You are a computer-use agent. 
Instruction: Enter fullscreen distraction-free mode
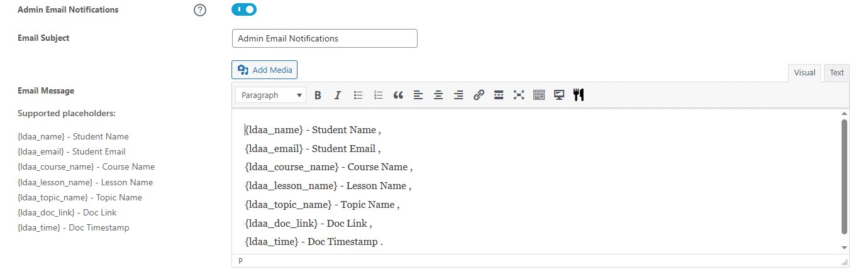tap(519, 95)
